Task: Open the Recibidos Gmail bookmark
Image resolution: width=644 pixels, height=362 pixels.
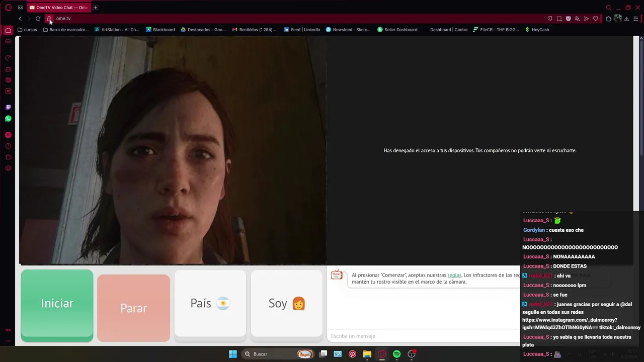Action: click(x=254, y=30)
